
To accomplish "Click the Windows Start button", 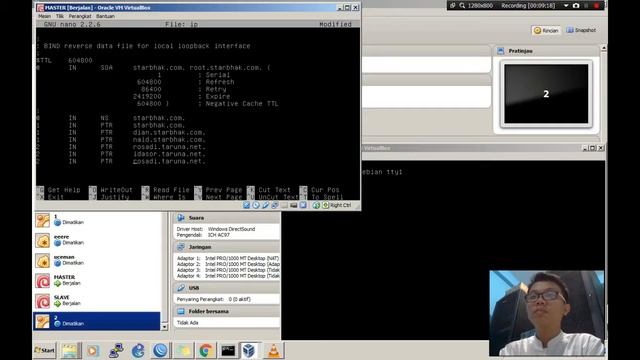I will pyautogui.click(x=44, y=350).
